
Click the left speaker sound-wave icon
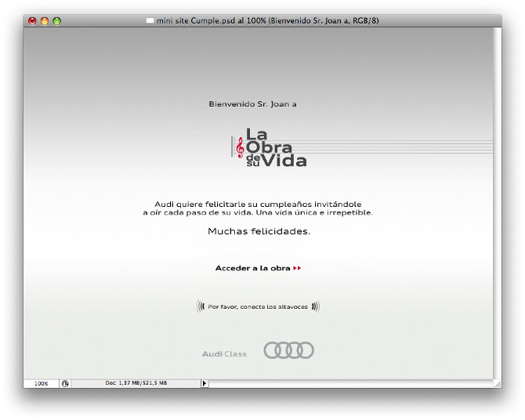click(x=201, y=306)
